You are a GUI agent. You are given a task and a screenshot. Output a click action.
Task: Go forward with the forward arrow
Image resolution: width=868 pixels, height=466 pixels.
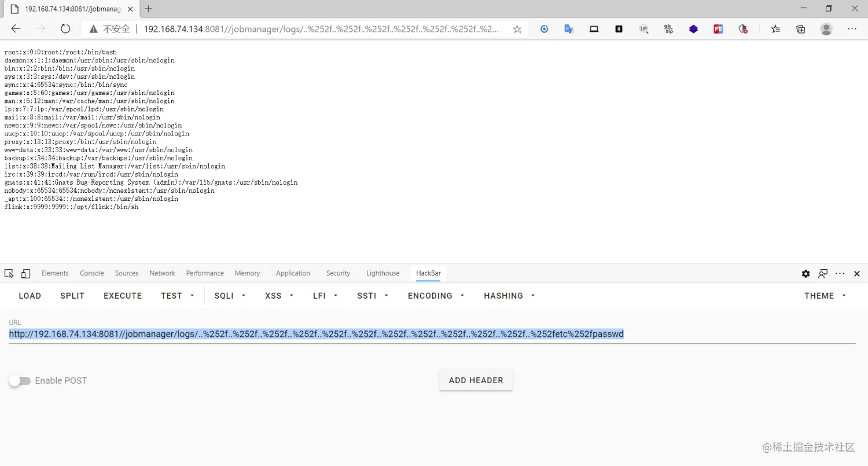click(41, 29)
